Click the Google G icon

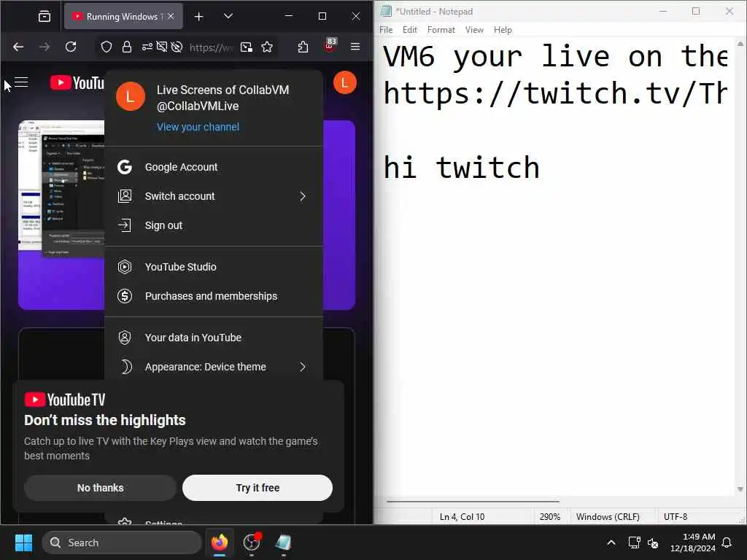[125, 167]
